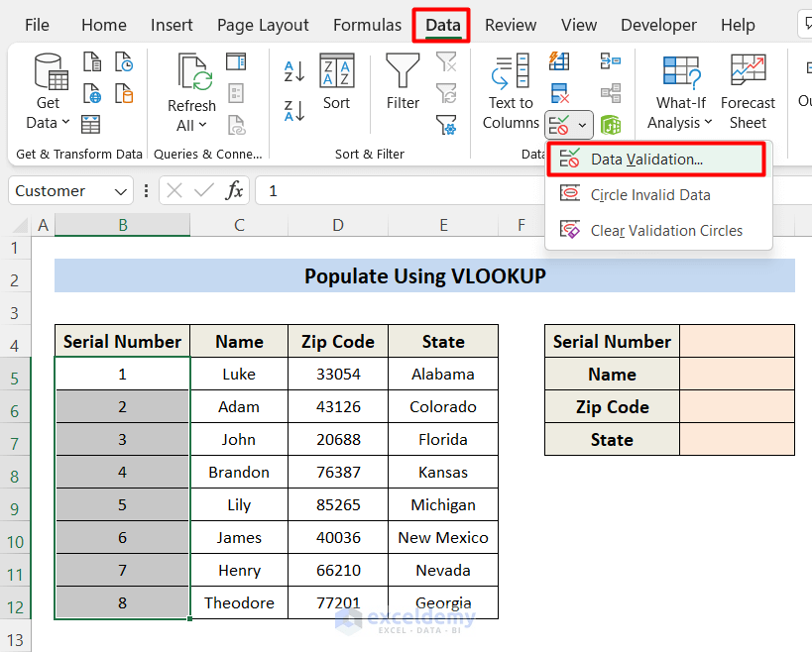This screenshot has width=812, height=652.
Task: Open the Forecast Sheet tool
Action: [747, 89]
